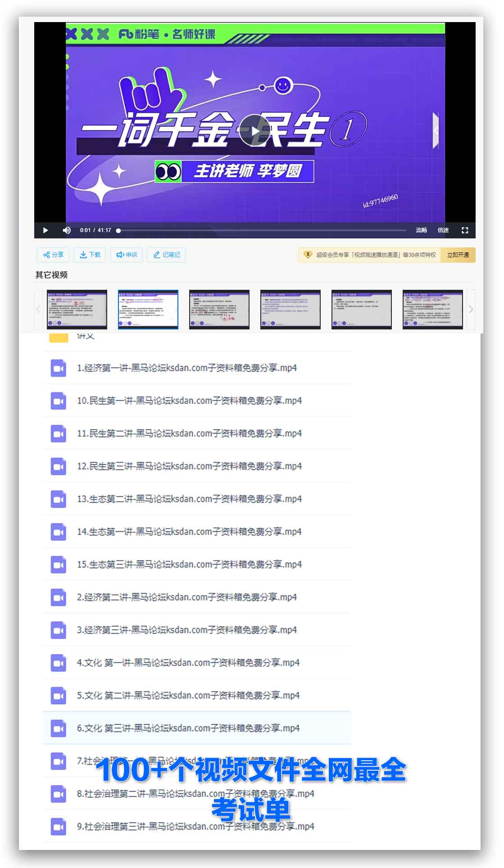Open the yellow 讲义 folder icon

coord(59,338)
